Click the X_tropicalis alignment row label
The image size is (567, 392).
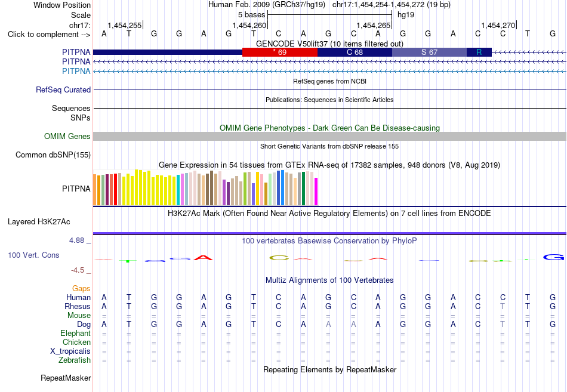70,351
